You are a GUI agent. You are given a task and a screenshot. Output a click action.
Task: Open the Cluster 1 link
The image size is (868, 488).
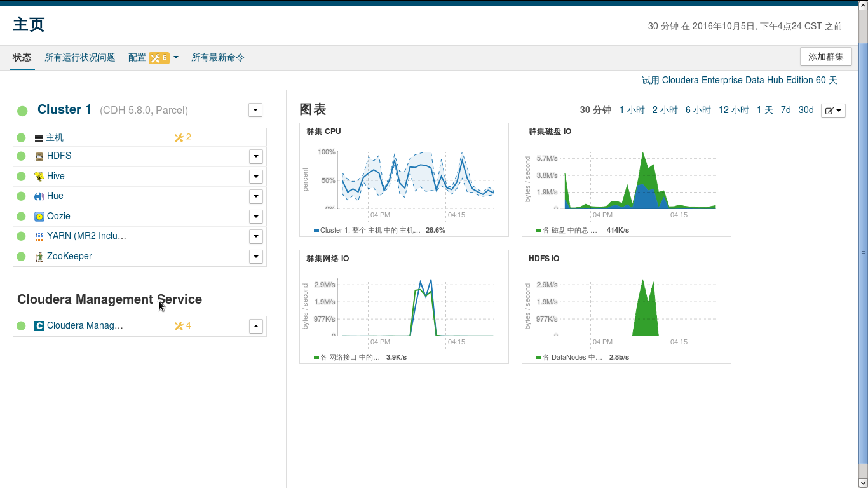click(x=65, y=109)
